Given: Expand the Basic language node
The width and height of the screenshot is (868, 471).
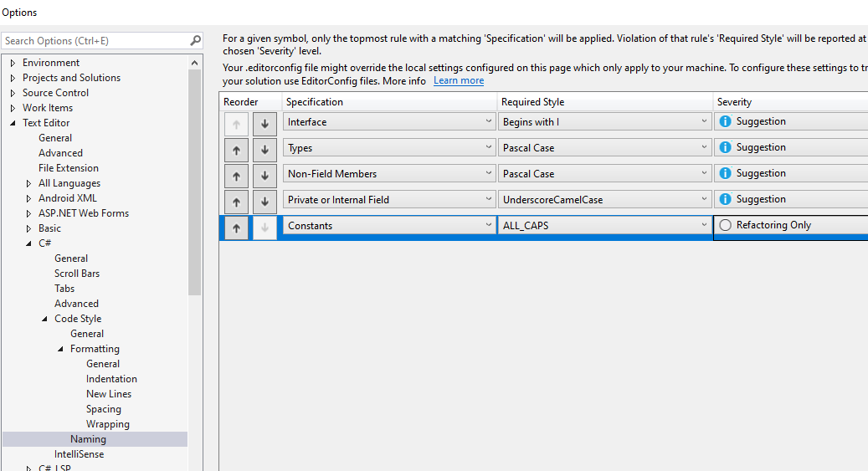Looking at the screenshot, I should (28, 228).
